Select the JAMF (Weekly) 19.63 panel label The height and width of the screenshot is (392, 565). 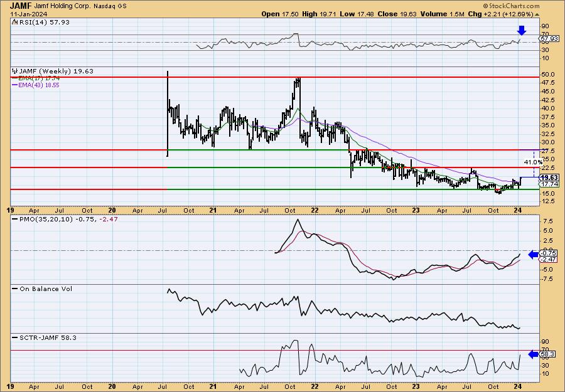pyautogui.click(x=56, y=71)
